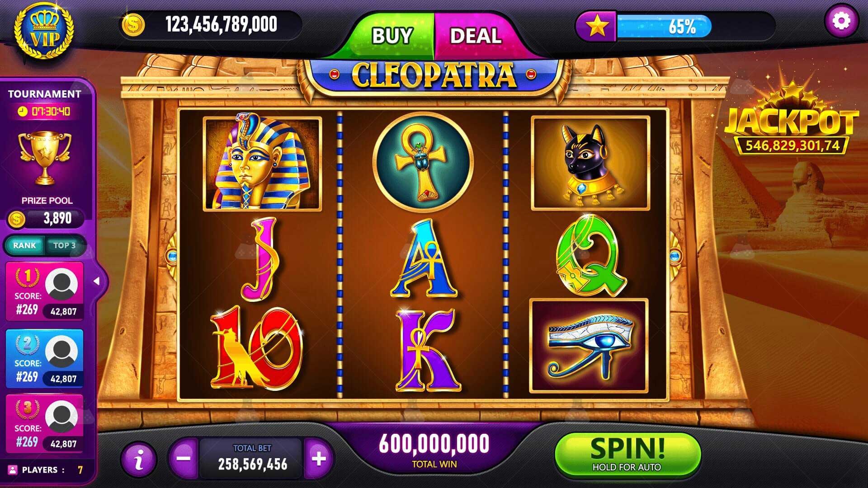The width and height of the screenshot is (868, 488).
Task: Collapse the tournament side panel arrow
Action: tap(96, 281)
